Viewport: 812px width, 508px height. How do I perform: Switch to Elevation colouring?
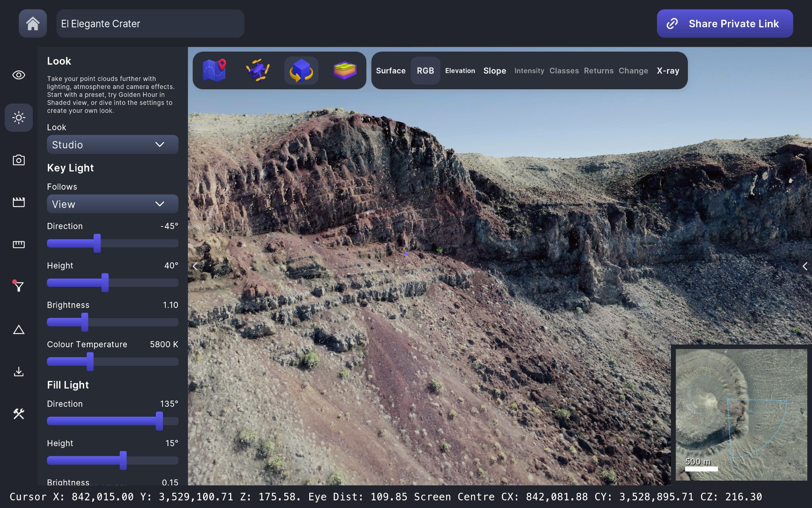pos(460,71)
